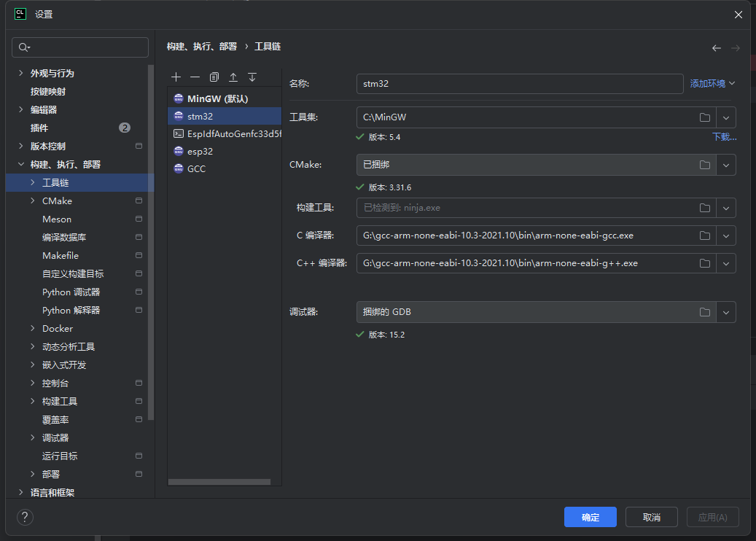Move toolchain down in list
The width and height of the screenshot is (756, 541).
pos(252,77)
